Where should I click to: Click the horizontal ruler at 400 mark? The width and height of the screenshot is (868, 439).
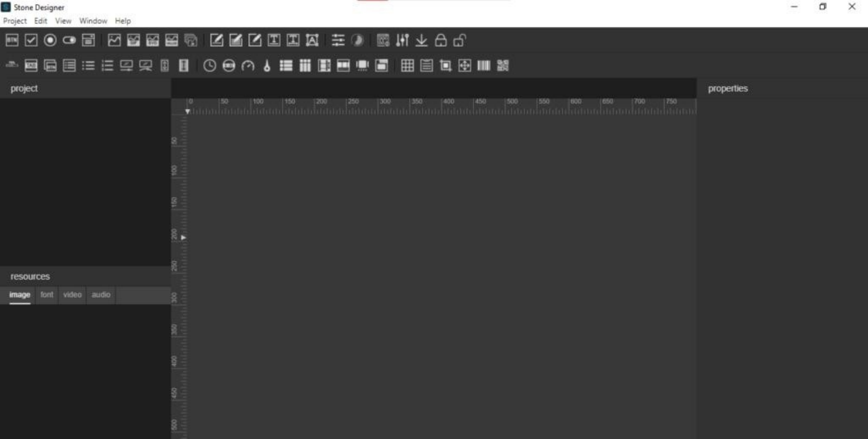click(448, 107)
